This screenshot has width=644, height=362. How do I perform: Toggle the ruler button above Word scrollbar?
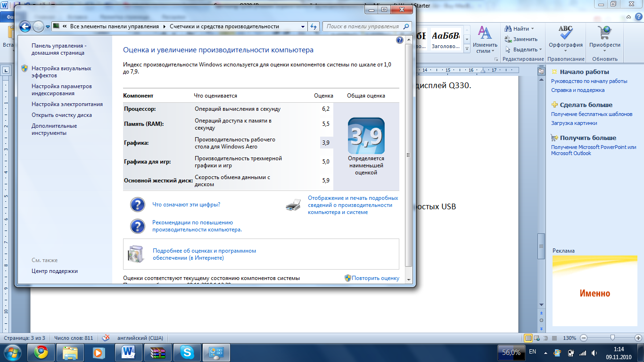pyautogui.click(x=541, y=71)
